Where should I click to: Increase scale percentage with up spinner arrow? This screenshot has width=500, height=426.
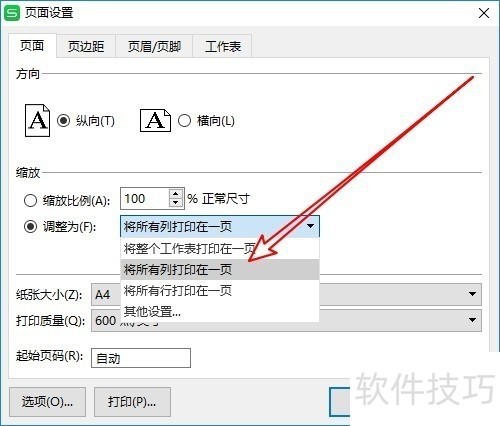pos(176,194)
